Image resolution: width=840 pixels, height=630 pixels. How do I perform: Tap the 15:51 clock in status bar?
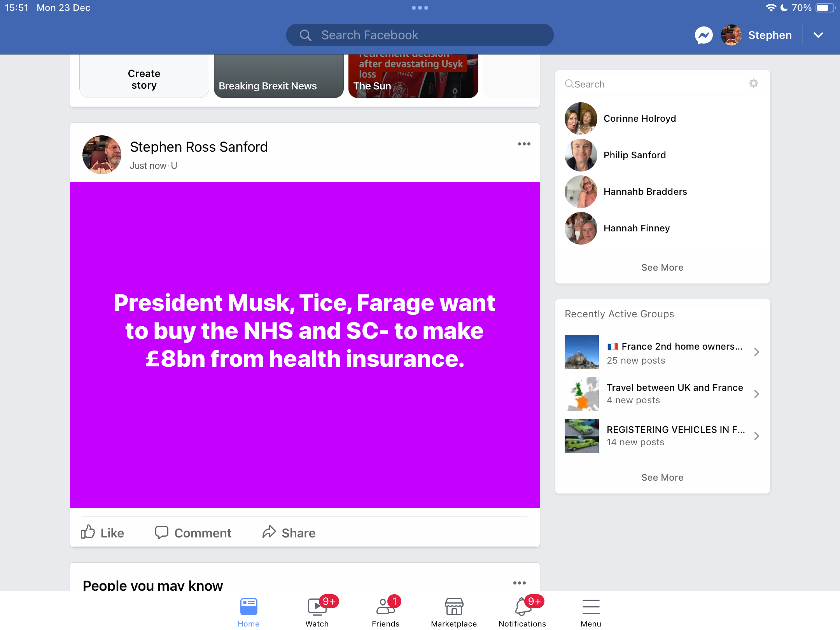pos(16,8)
